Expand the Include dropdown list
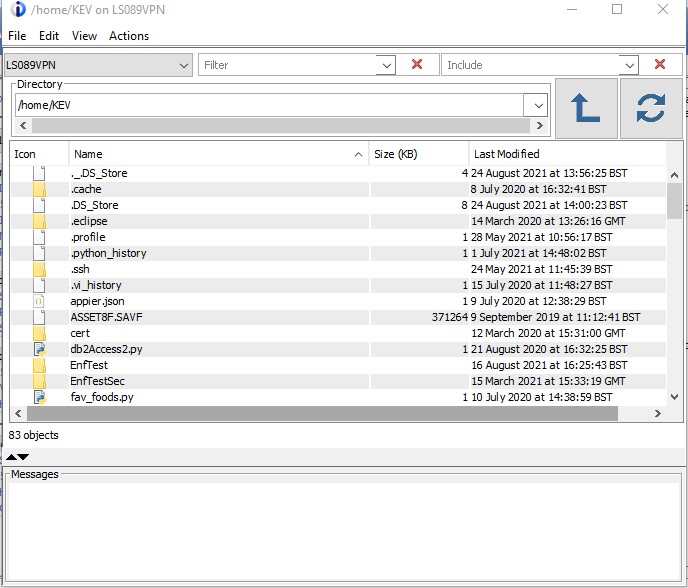This screenshot has width=688, height=588. (x=628, y=65)
